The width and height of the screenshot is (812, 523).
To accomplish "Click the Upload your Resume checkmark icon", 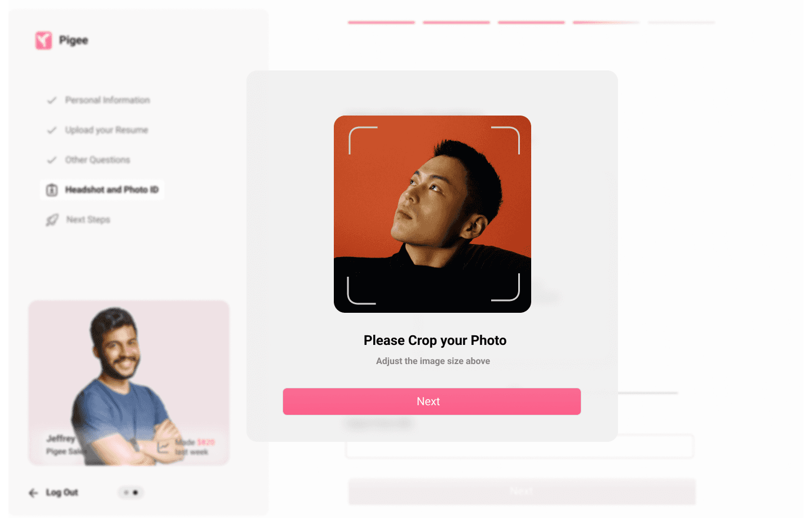I will [51, 130].
